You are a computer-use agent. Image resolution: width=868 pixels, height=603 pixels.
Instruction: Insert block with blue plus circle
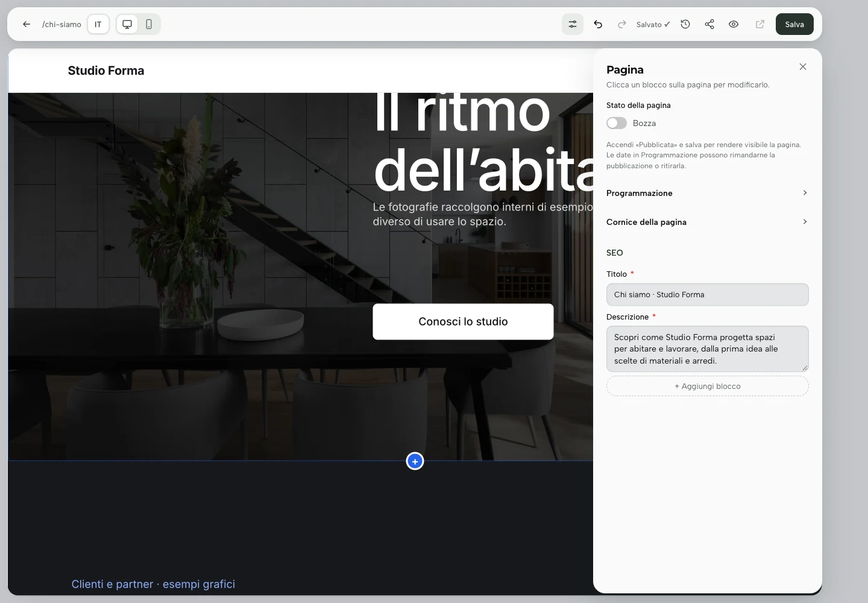click(x=415, y=461)
